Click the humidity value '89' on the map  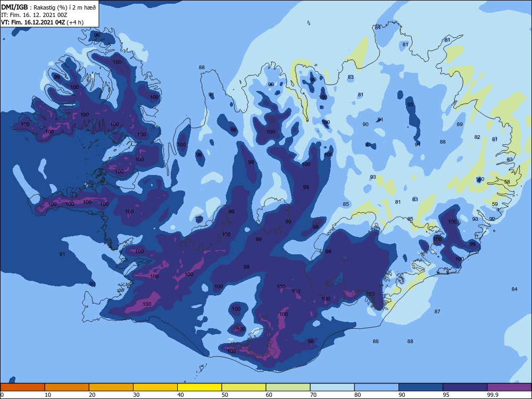(460, 124)
